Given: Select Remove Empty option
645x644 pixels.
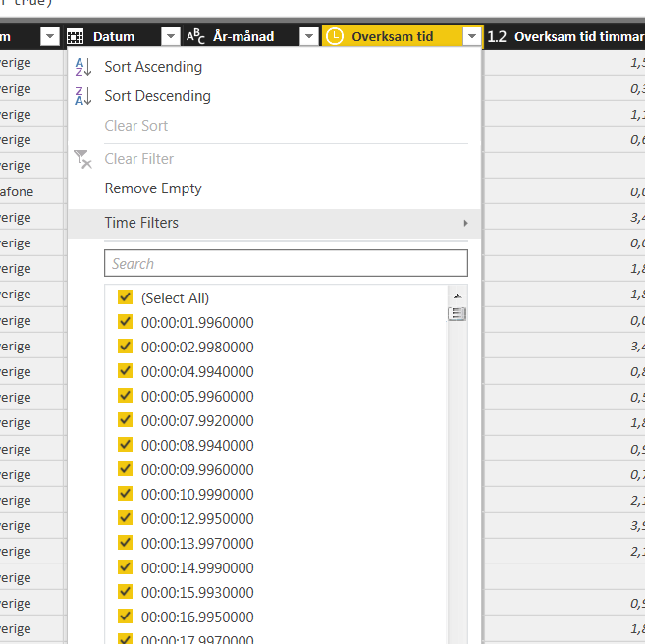Looking at the screenshot, I should pyautogui.click(x=153, y=188).
